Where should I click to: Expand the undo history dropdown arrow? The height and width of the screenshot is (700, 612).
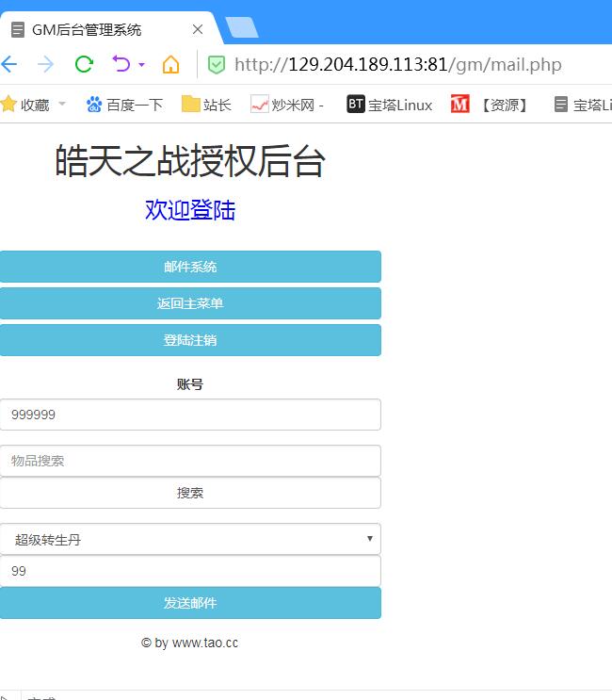click(x=141, y=65)
